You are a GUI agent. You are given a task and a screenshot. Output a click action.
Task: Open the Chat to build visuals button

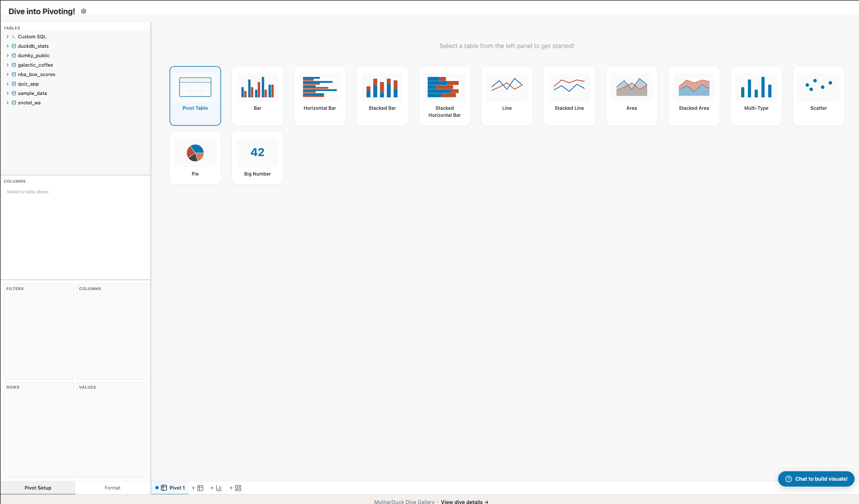click(816, 479)
